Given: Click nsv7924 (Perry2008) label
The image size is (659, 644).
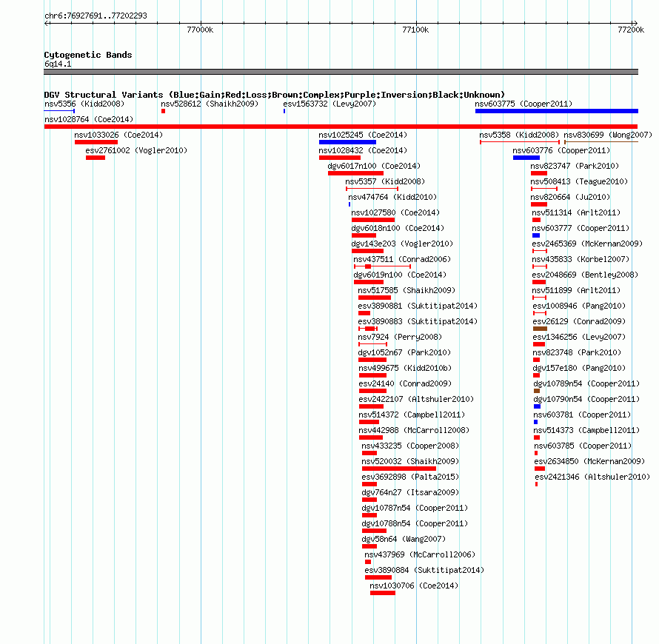Looking at the screenshot, I should click(x=400, y=337).
